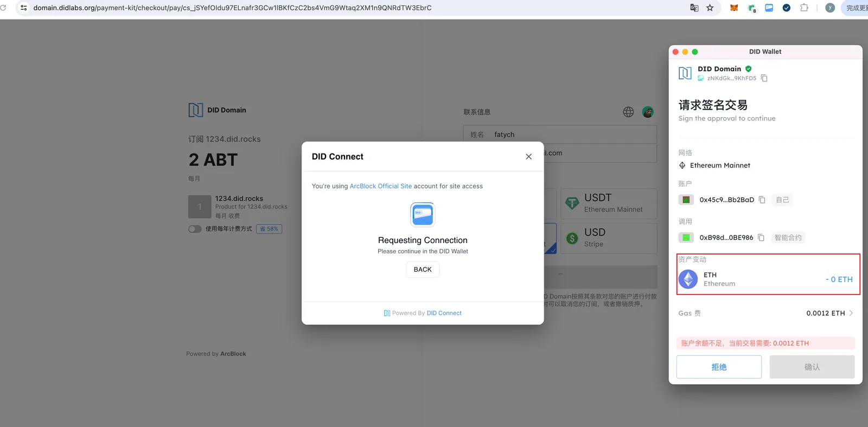Screen dimensions: 868x427
Task: Expand the Gas fee details chevron
Action: (x=851, y=313)
